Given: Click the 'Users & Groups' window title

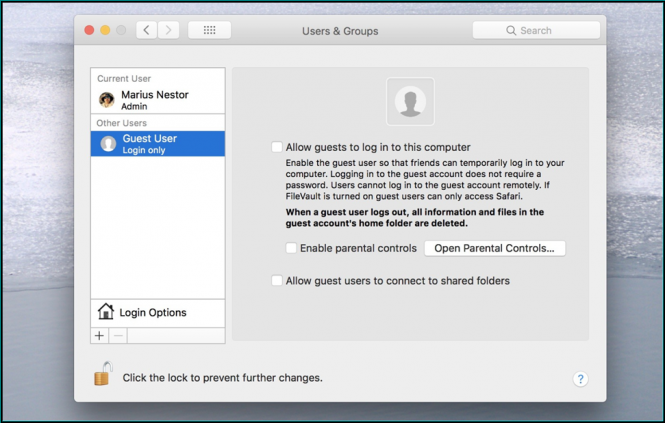Looking at the screenshot, I should tap(340, 31).
